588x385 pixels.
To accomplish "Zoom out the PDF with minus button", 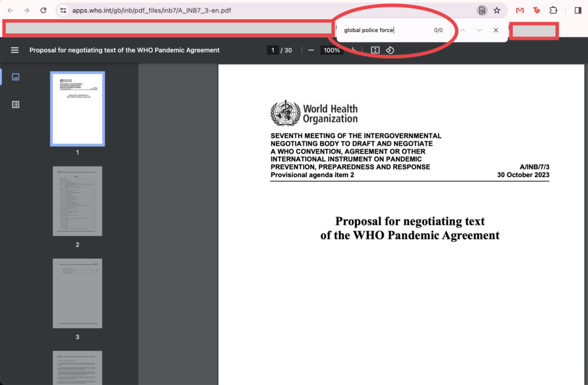I will (x=311, y=50).
